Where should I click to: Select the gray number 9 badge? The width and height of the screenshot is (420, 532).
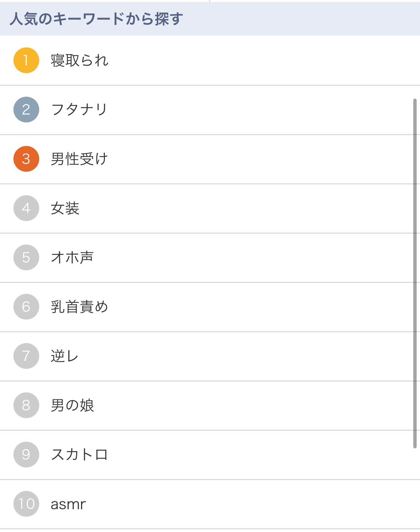click(x=26, y=455)
